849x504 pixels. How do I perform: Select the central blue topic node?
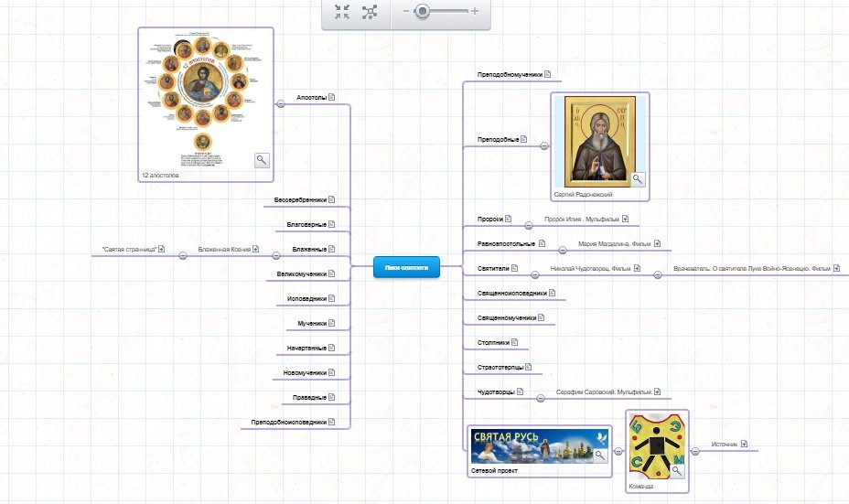406,267
